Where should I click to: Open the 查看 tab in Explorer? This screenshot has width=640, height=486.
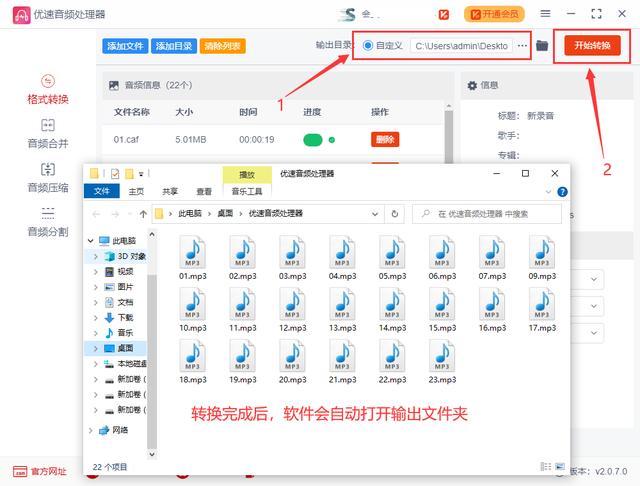tap(204, 191)
